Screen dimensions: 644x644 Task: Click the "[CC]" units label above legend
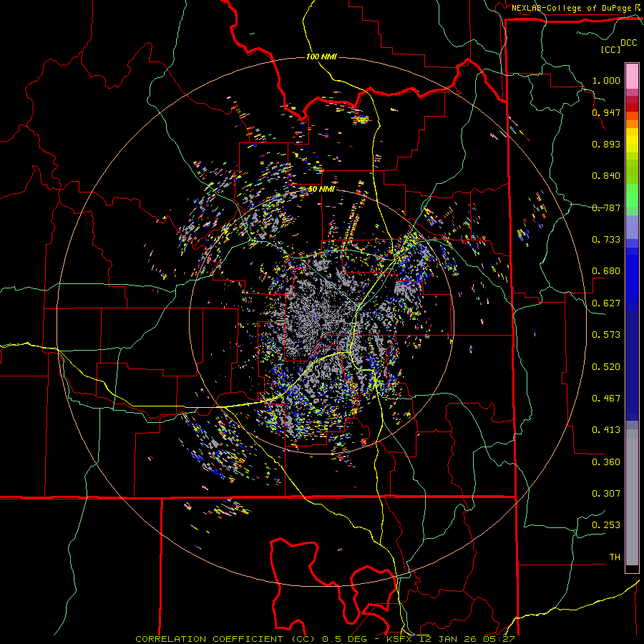point(611,49)
